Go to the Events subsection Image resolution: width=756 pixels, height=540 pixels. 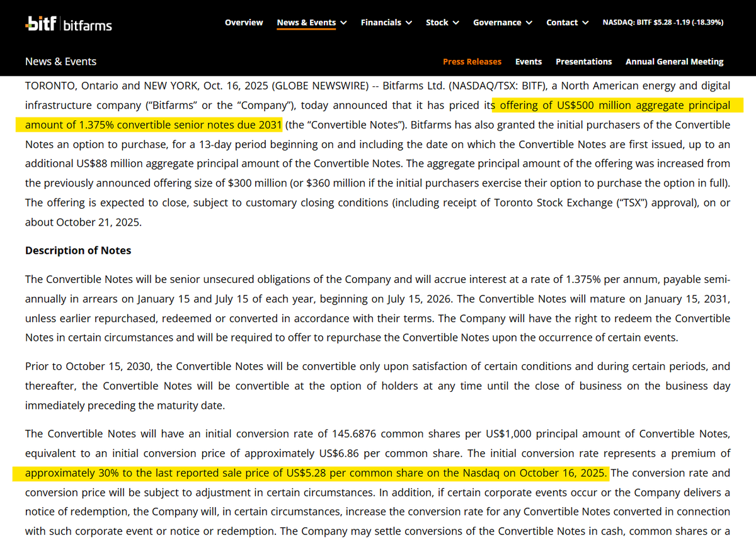[528, 62]
